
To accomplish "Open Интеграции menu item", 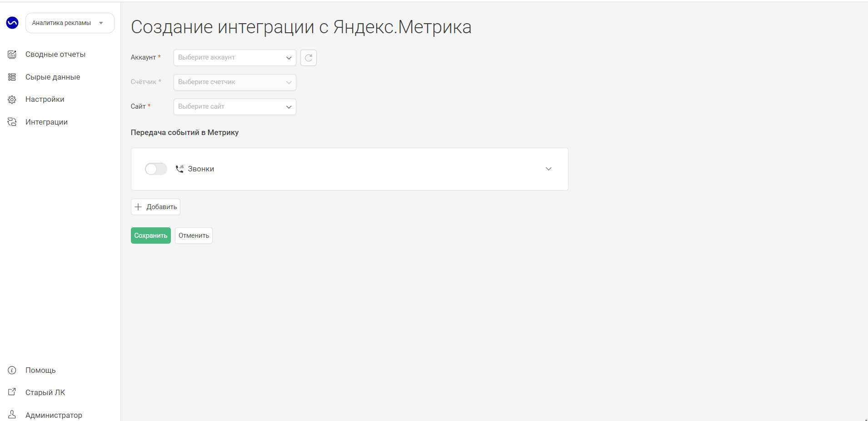I will pyautogui.click(x=46, y=122).
